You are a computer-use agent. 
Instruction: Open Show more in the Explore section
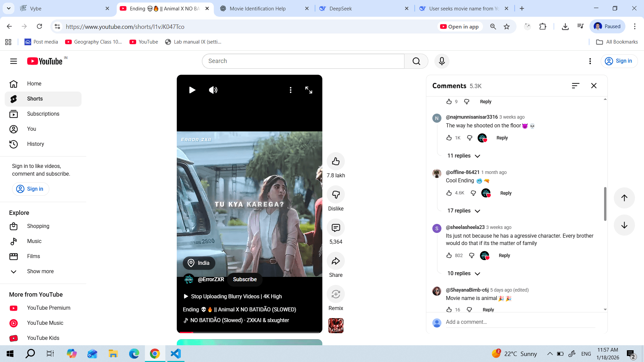(x=40, y=271)
